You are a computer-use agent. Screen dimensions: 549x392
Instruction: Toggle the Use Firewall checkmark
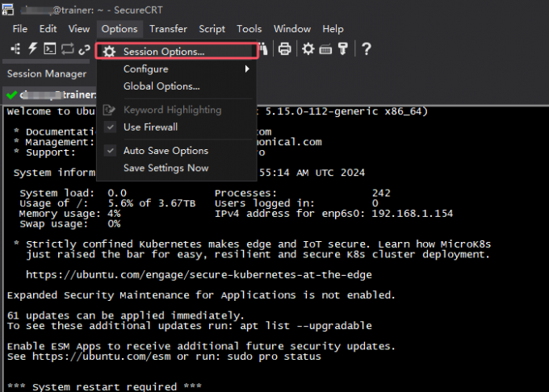pos(111,127)
